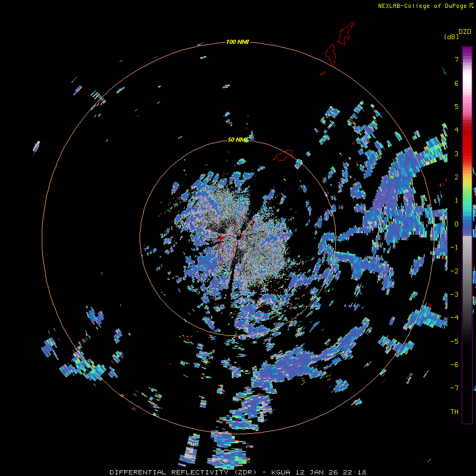Click the scale value -2 on the color bar
The image size is (476, 476).
[x=454, y=271]
